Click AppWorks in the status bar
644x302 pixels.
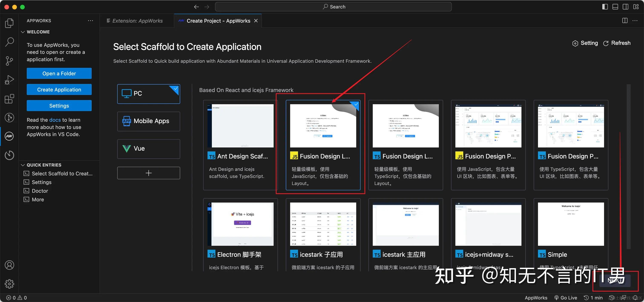pyautogui.click(x=536, y=298)
